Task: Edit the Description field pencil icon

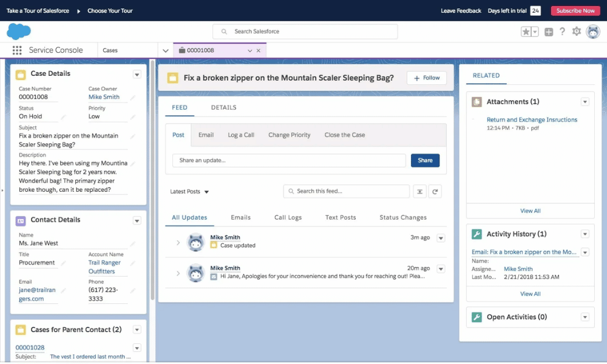Action: [x=133, y=164]
